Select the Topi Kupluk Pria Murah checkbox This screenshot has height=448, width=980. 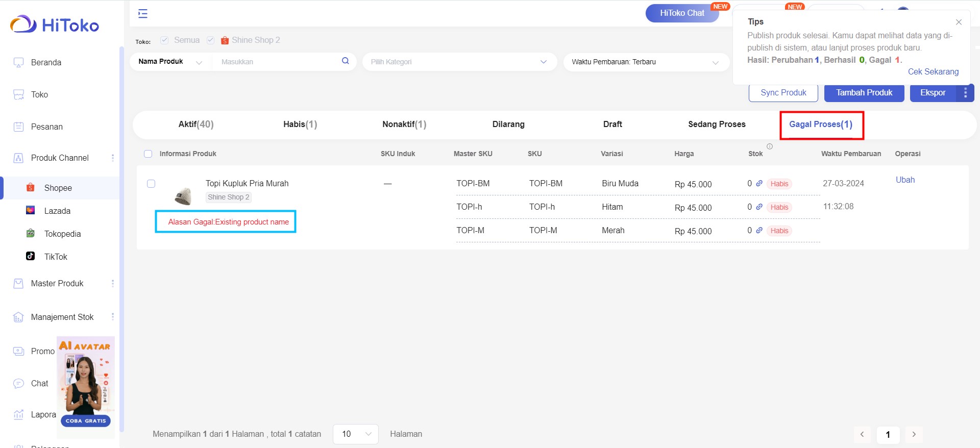coord(151,184)
